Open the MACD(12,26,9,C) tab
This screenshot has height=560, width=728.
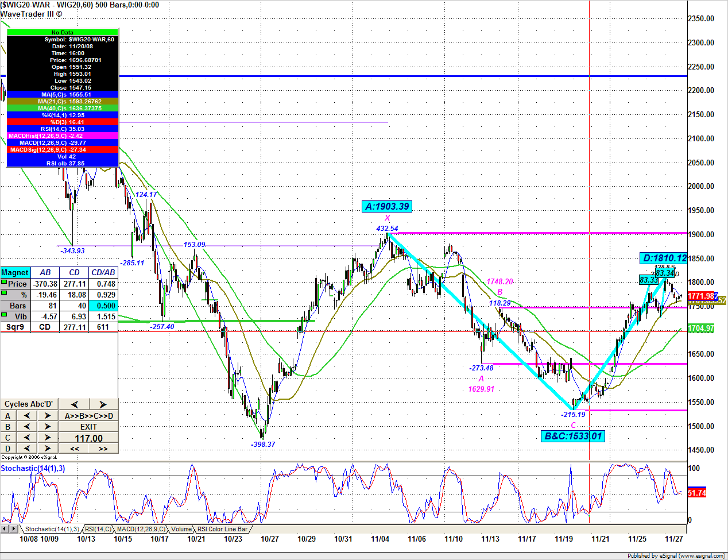[141, 529]
